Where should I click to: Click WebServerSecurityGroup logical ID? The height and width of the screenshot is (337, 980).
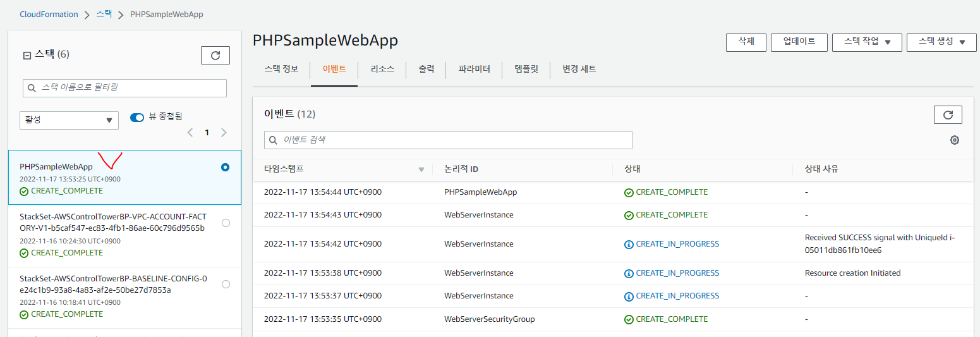(x=490, y=319)
